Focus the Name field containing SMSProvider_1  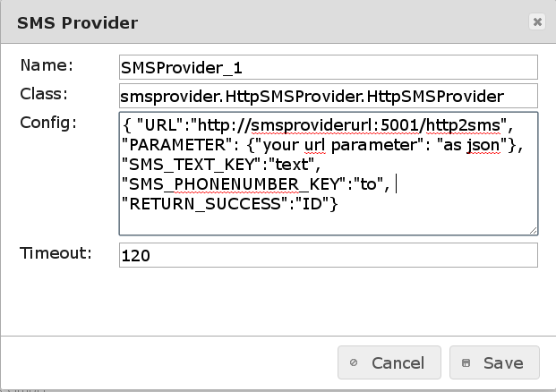point(328,67)
